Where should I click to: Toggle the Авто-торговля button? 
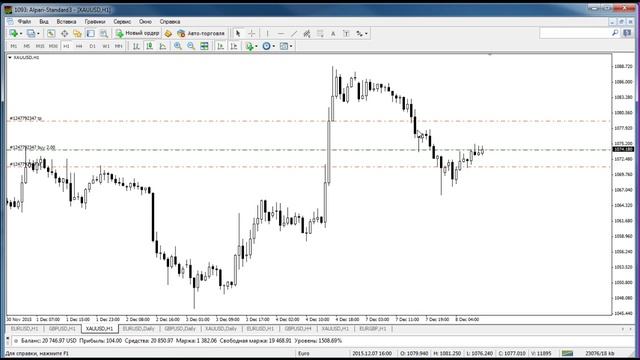tap(201, 33)
